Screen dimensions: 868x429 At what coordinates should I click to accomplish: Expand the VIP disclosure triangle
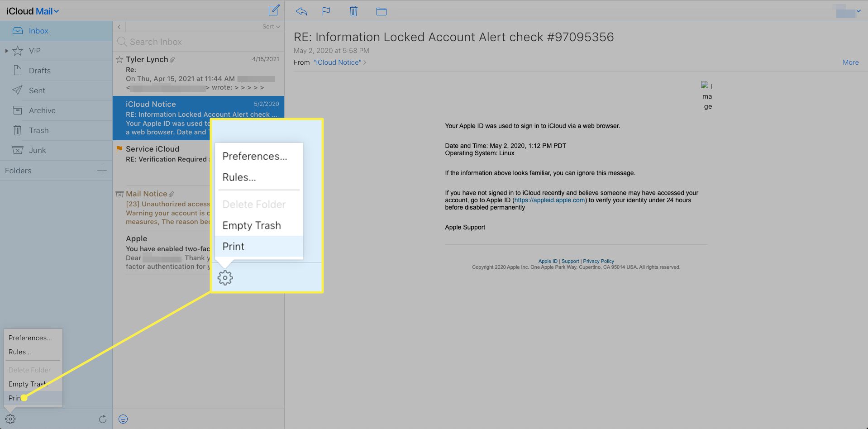point(6,51)
